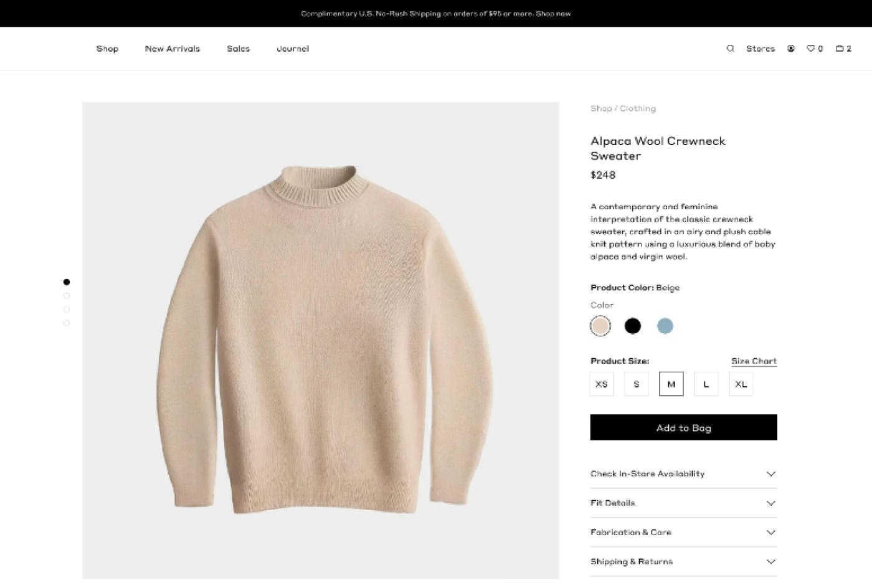872x588 pixels.
Task: Choose size XL option
Action: pos(741,384)
